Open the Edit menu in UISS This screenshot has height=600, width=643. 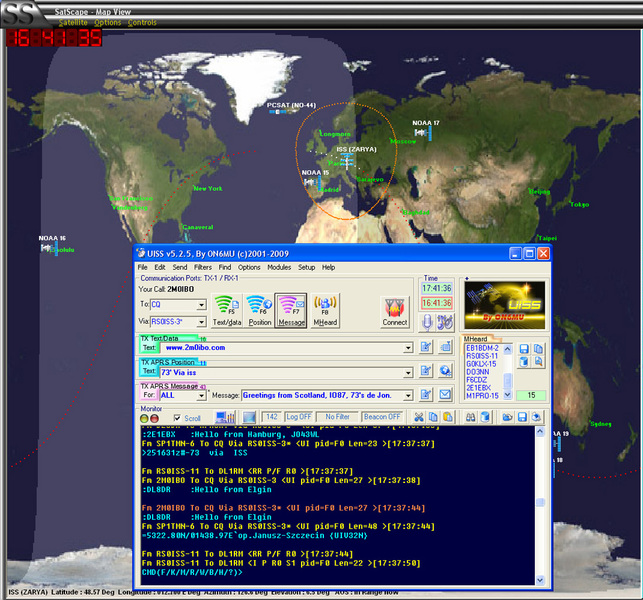click(x=160, y=267)
